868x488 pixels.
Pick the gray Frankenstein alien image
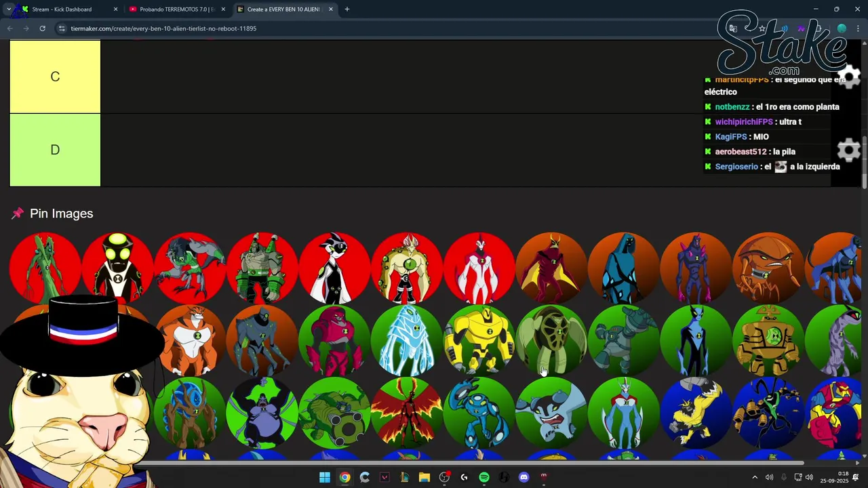pos(262,268)
